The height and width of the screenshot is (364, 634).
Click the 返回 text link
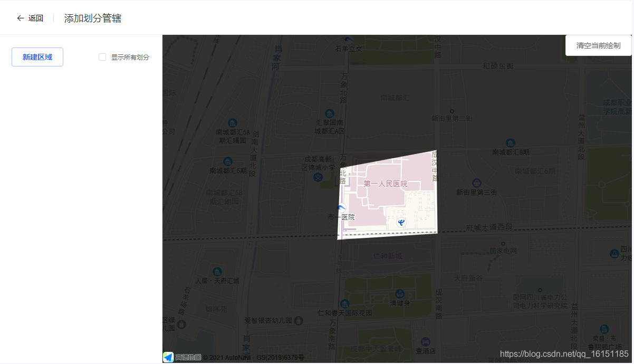point(36,18)
